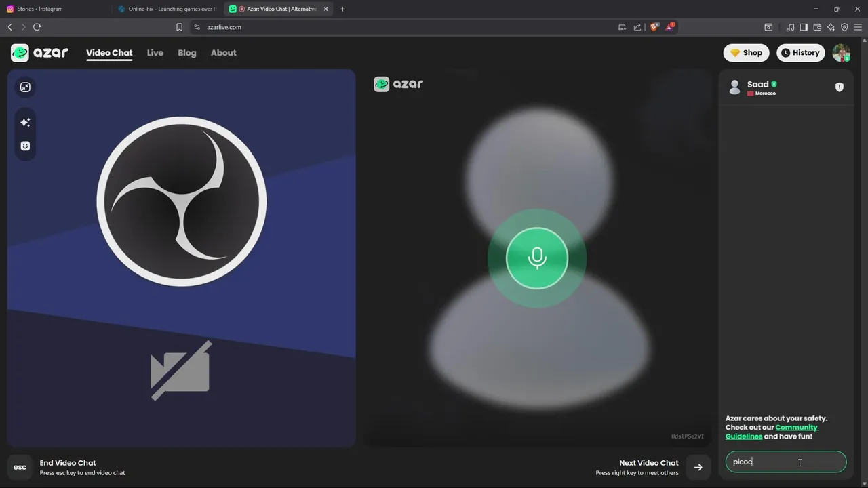This screenshot has height=488, width=868.
Task: Switch to the Stories • Instagram tab
Action: pyautogui.click(x=56, y=9)
